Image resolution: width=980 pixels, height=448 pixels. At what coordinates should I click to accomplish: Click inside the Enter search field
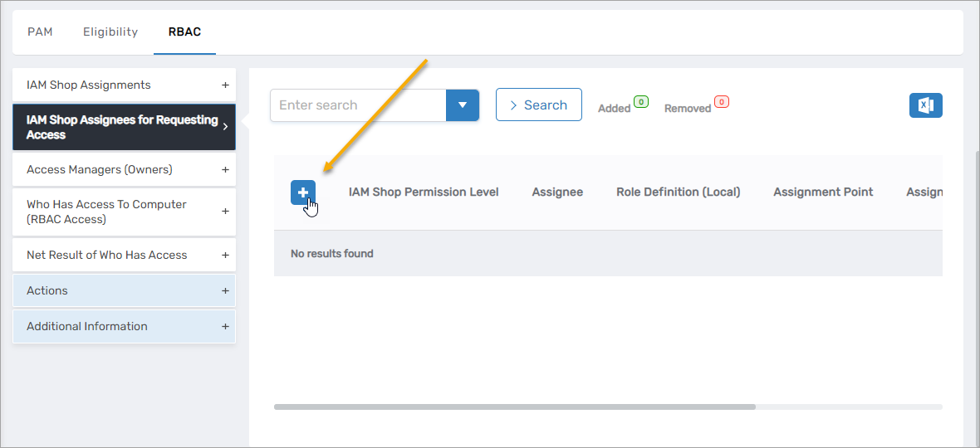point(357,105)
